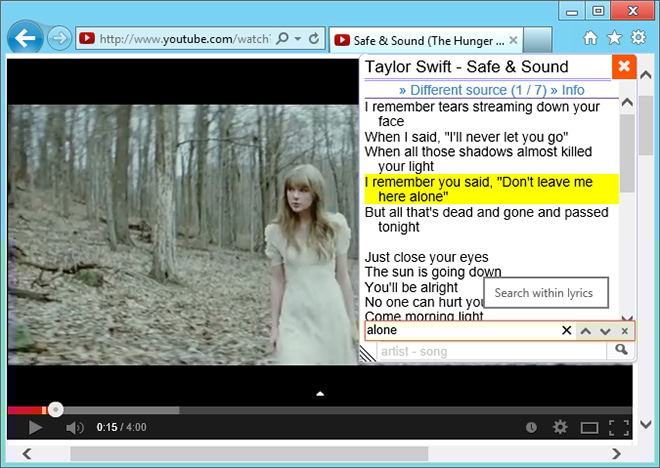Screen dimensions: 660x468
Task: Close the lyrics panel with the orange X
Action: (x=623, y=67)
